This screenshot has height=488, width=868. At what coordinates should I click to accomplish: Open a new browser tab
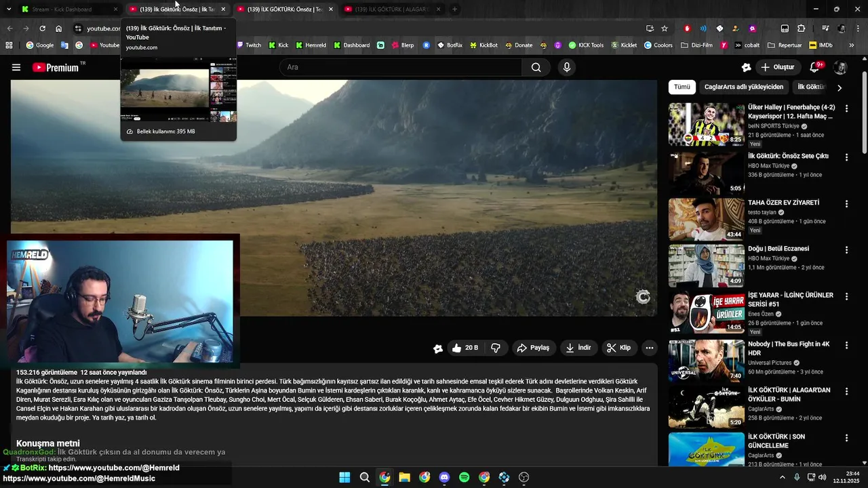(x=454, y=9)
